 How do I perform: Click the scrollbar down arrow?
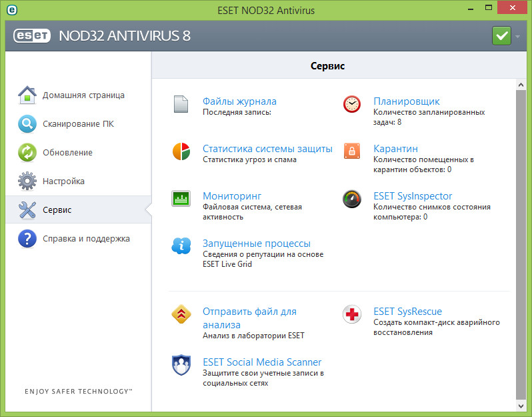tap(521, 406)
